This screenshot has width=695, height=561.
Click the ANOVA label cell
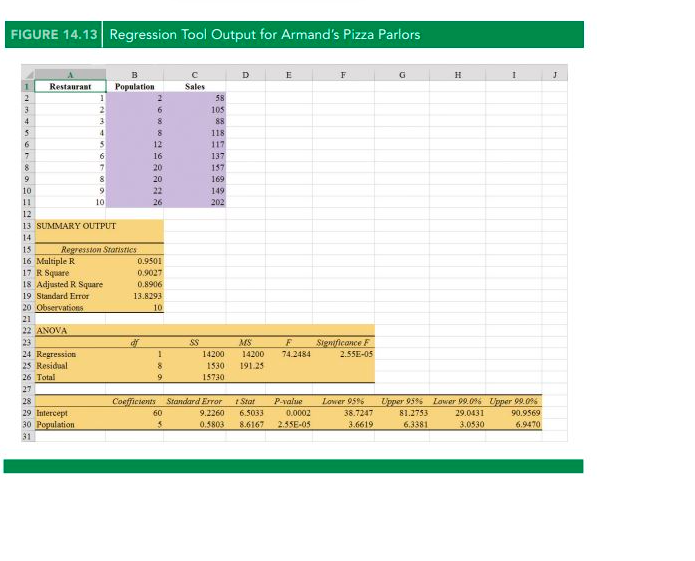point(51,331)
